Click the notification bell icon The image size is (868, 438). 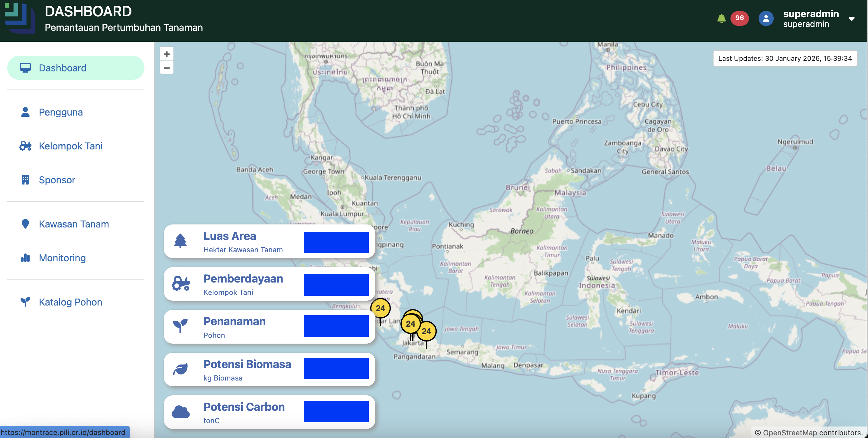point(721,18)
